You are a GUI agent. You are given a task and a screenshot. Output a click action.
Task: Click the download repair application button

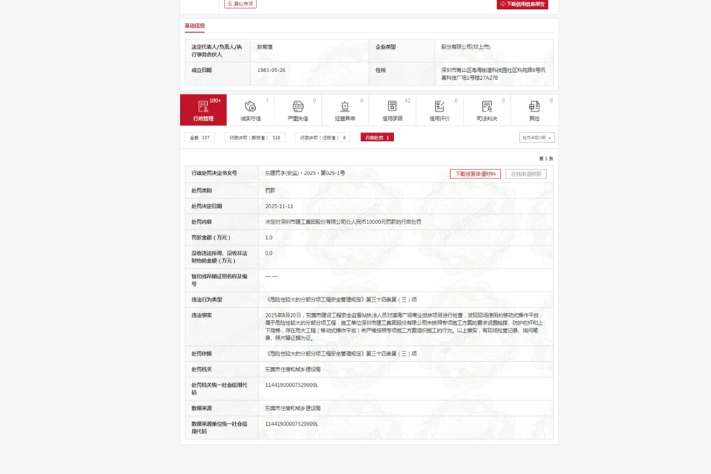tap(475, 174)
